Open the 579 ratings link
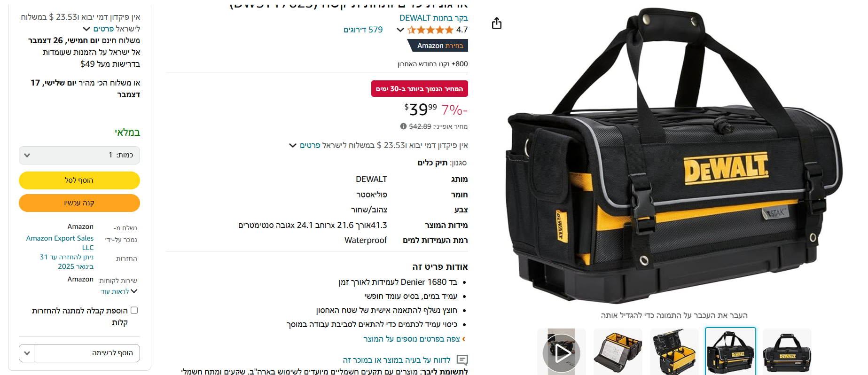 [x=363, y=30]
